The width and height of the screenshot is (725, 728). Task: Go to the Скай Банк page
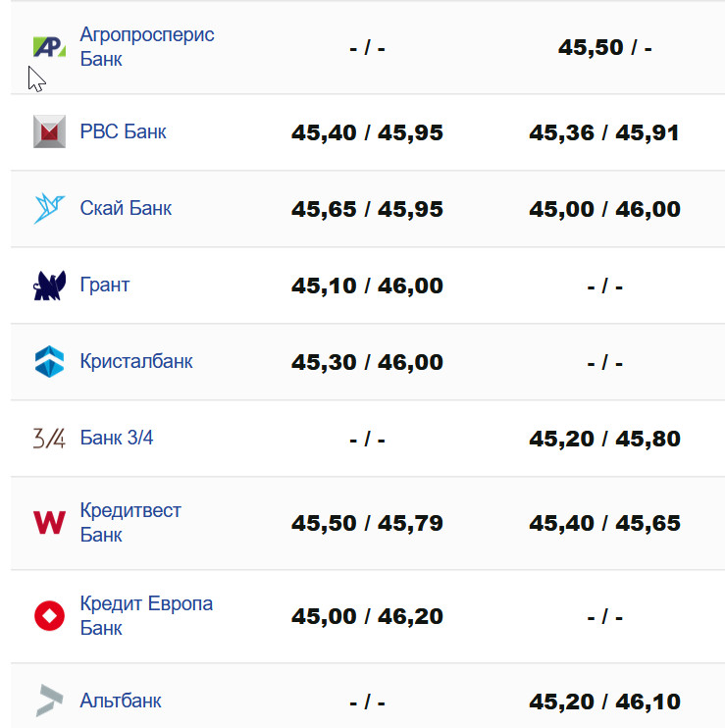tap(126, 208)
